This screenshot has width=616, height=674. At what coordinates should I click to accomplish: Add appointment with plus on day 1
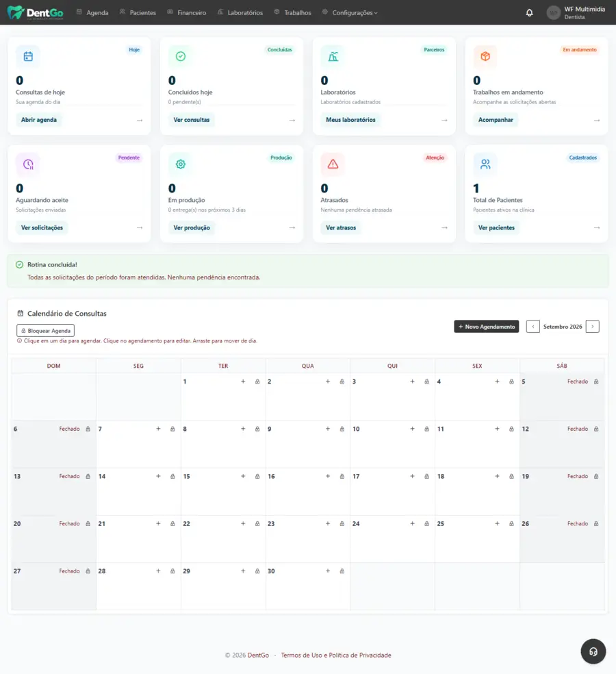coord(243,382)
